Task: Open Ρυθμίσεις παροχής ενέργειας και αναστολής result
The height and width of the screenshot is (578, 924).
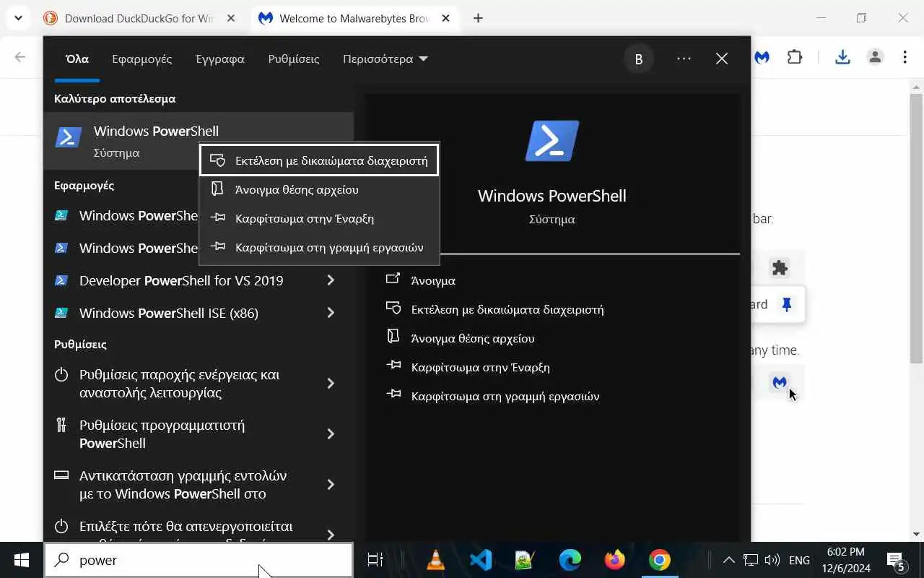Action: click(x=180, y=384)
